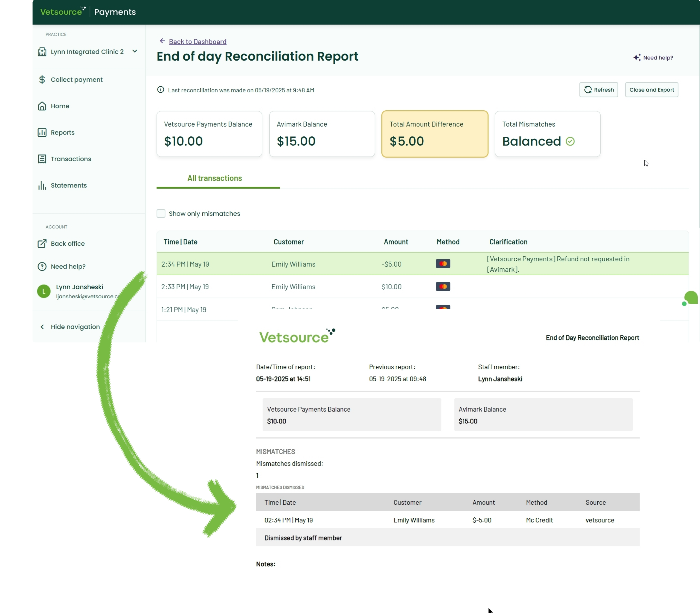Viewport: 700px width, 613px height.
Task: Open the Transactions section
Action: coord(71,159)
